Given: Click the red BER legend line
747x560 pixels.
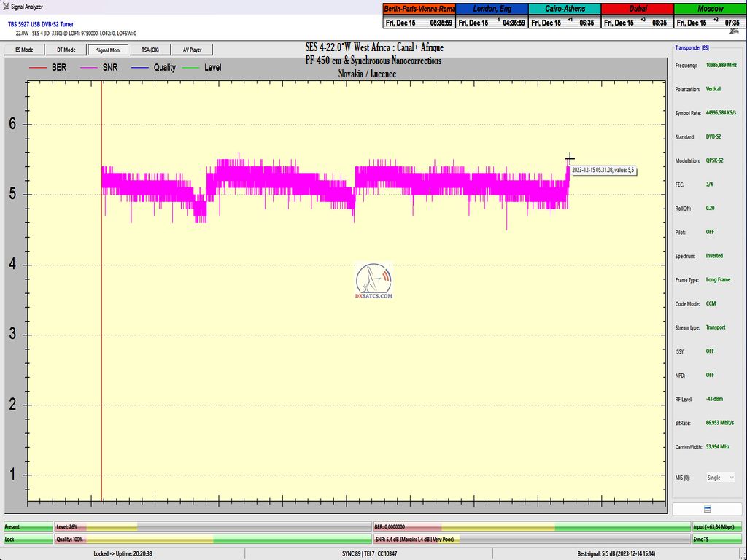Looking at the screenshot, I should pyautogui.click(x=38, y=68).
